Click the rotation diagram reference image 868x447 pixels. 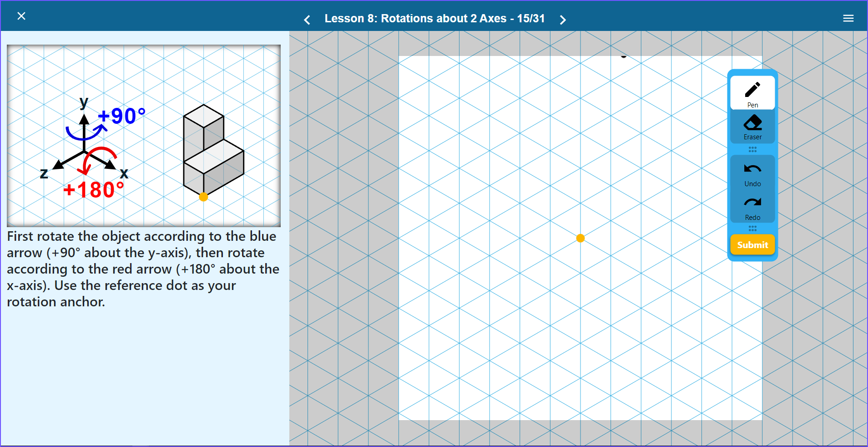144,136
